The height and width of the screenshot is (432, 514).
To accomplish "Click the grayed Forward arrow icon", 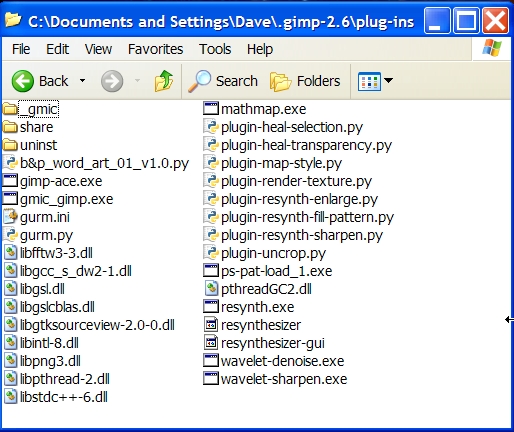I will pos(112,81).
